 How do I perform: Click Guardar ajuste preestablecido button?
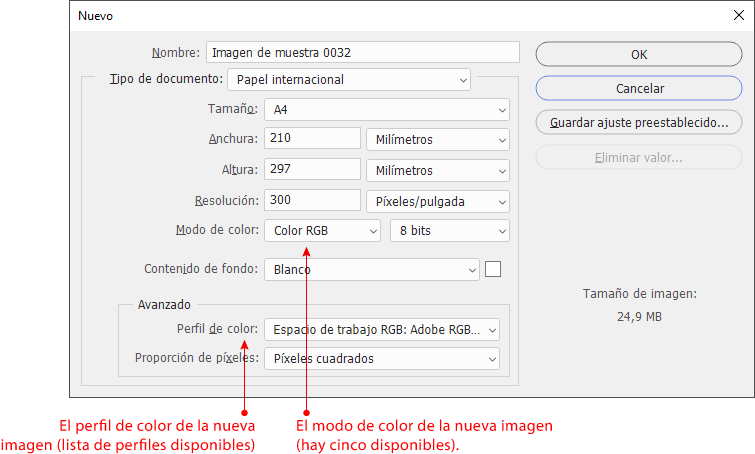tap(639, 123)
